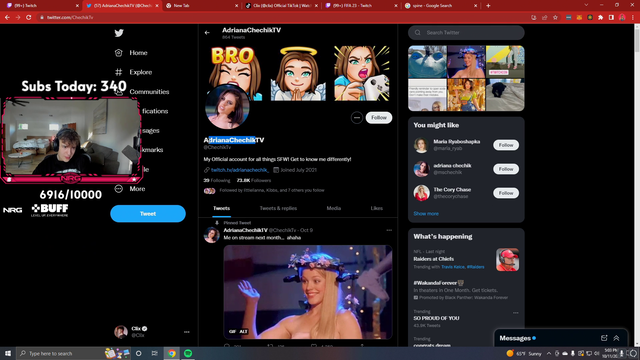Image resolution: width=640 pixels, height=360 pixels.
Task: Open the Windows Start menu
Action: (8, 353)
